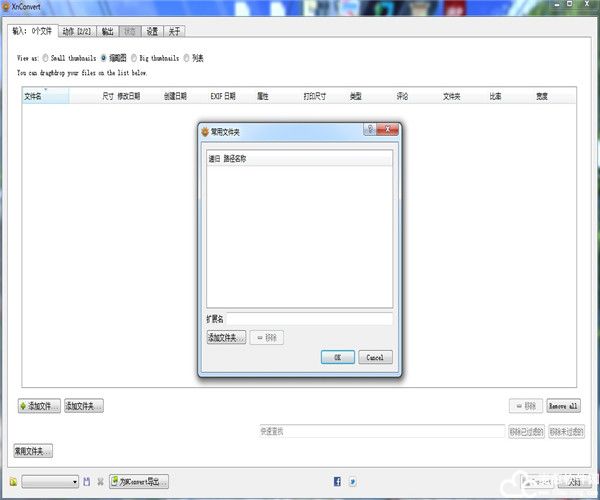Viewport: 600px width, 500px height.
Task: Save the current script preset icon
Action: (87, 482)
